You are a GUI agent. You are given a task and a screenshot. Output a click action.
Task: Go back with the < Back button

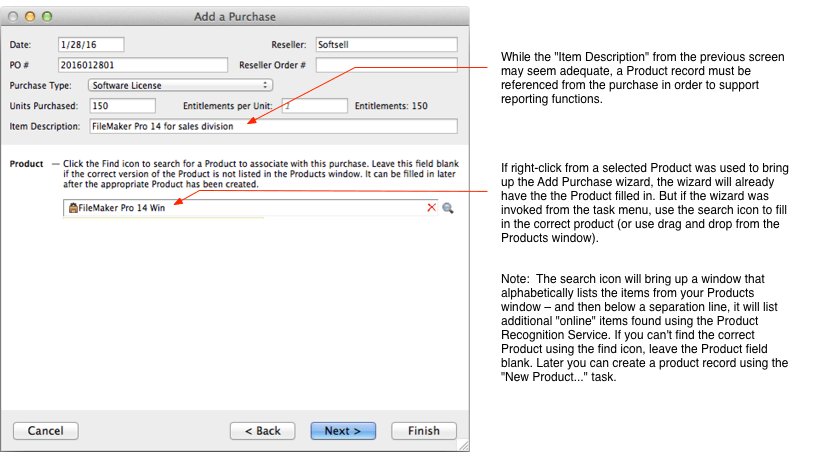pos(262,430)
